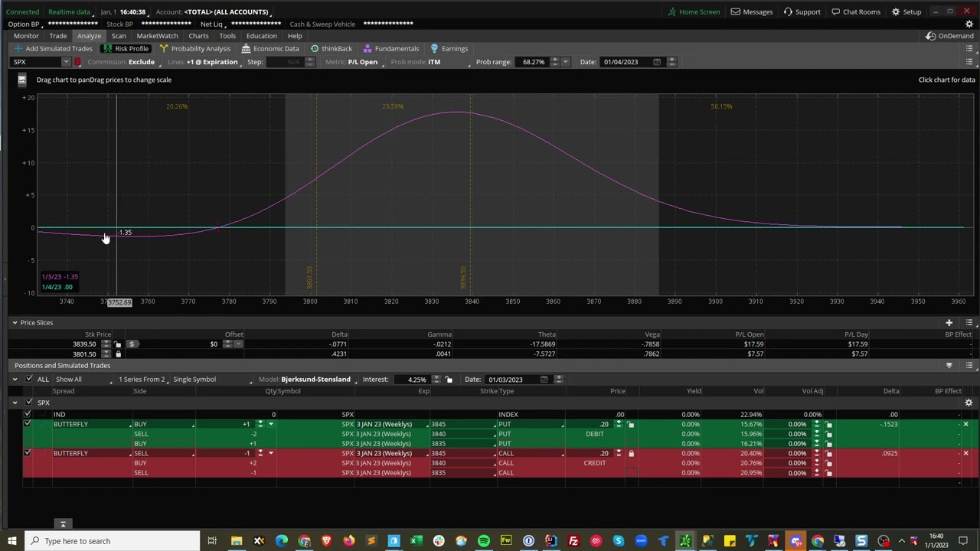Toggle lock on 3839.50 price slice
Screen dimensions: 980x551
click(118, 344)
